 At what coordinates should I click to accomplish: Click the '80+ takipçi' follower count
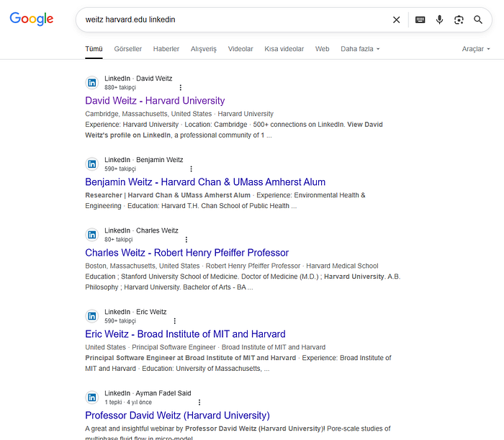(x=119, y=240)
